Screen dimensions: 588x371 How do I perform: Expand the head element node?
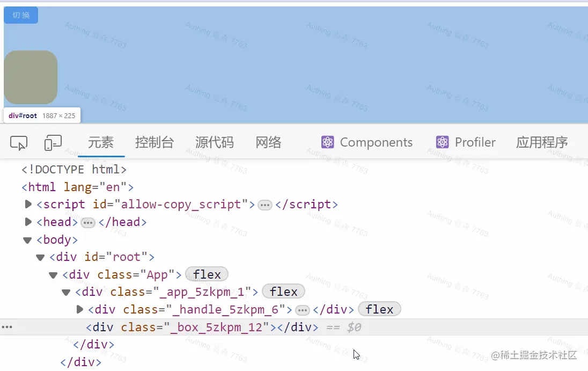[x=28, y=222]
